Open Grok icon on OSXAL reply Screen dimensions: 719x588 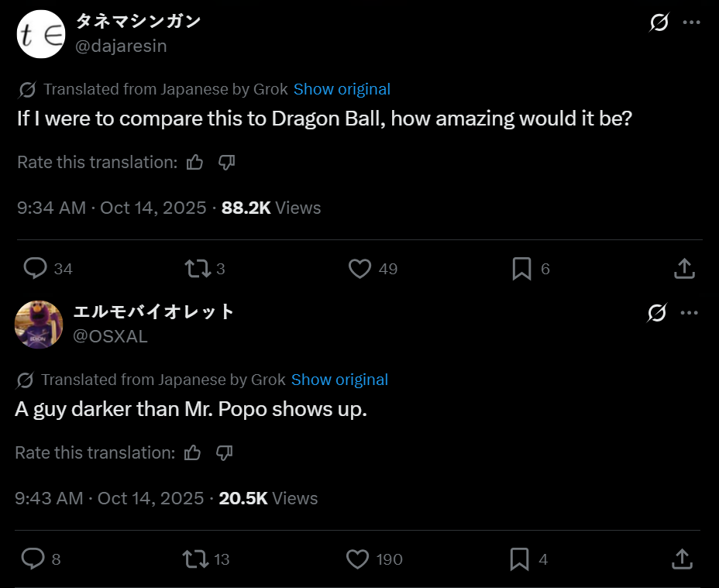[x=656, y=313]
